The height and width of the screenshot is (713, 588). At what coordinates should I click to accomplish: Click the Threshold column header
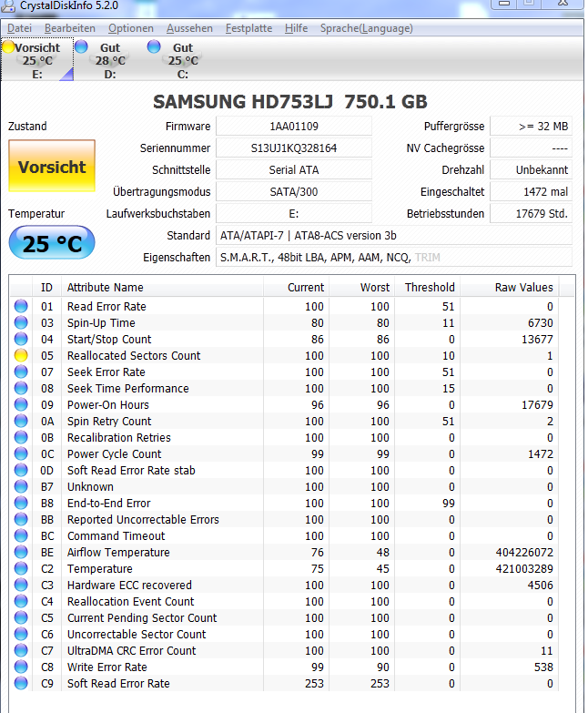[x=427, y=287]
